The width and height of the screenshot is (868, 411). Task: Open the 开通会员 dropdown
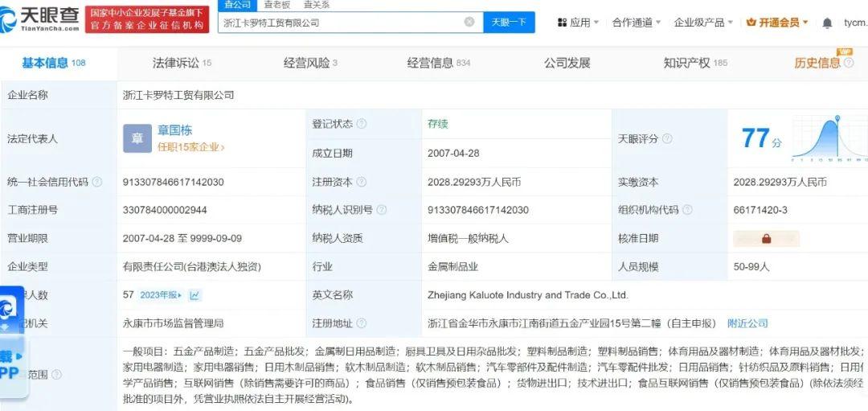tap(777, 23)
